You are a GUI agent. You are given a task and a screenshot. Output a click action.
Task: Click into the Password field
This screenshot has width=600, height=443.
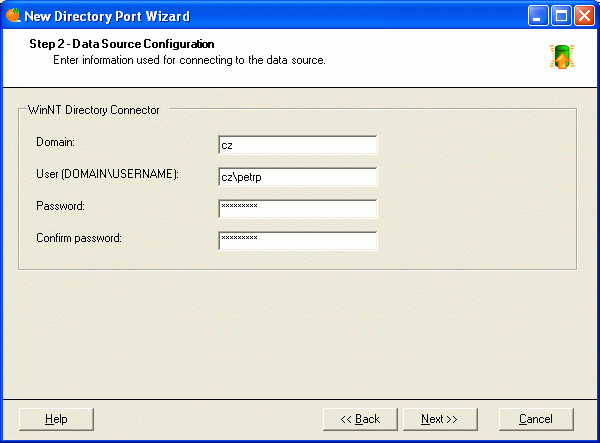tap(298, 209)
